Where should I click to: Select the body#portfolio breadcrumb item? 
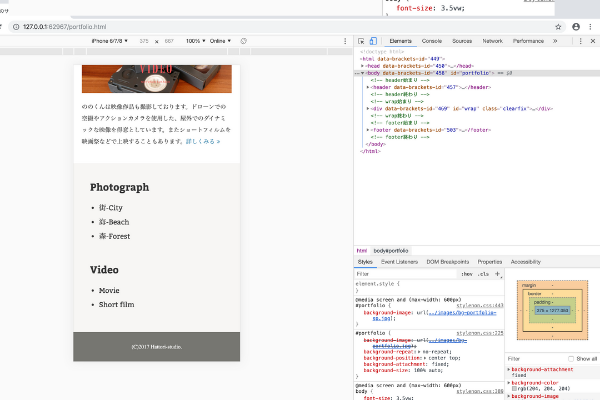[391, 251]
